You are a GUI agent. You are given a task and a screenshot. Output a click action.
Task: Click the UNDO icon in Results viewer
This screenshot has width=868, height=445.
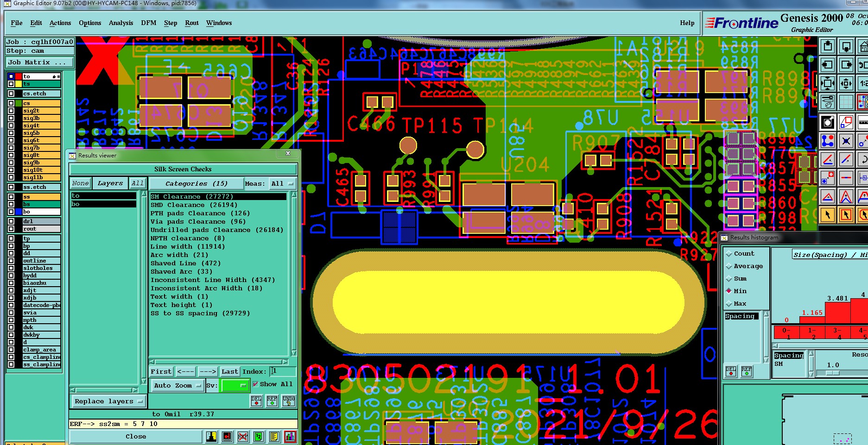tap(288, 401)
